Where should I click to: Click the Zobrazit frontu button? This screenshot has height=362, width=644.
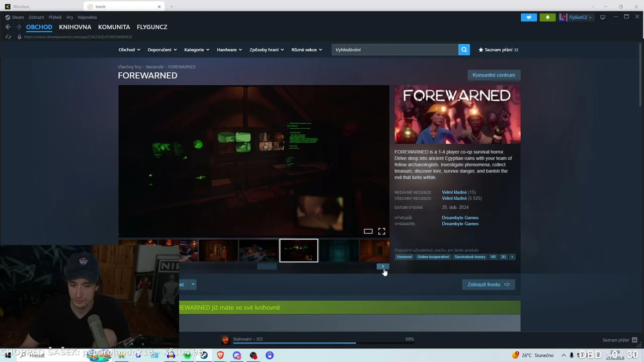(489, 285)
